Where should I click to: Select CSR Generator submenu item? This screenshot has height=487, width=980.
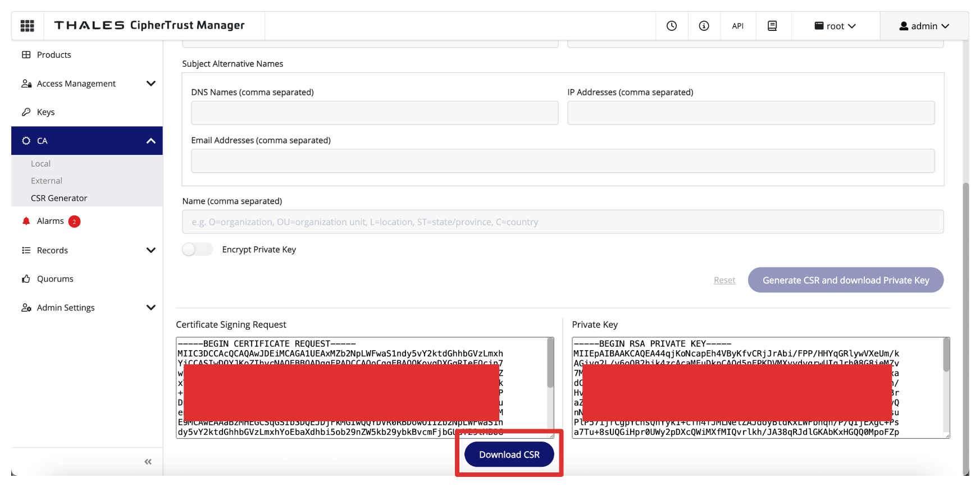(59, 198)
